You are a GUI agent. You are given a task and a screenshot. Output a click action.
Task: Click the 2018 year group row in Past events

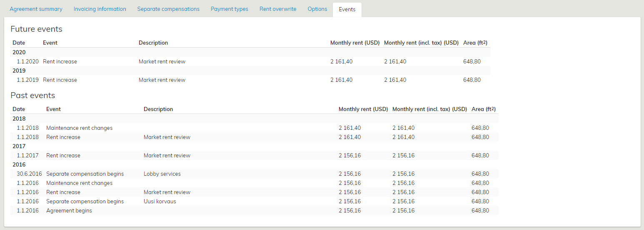[x=19, y=119]
